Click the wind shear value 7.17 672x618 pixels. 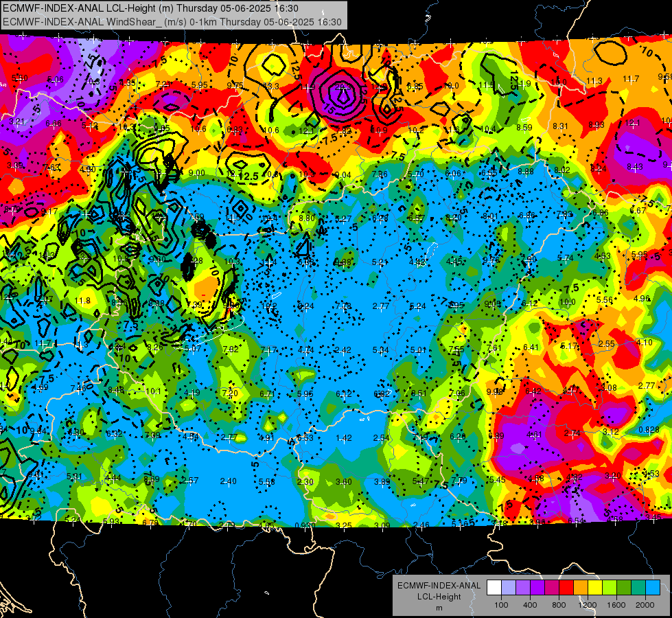(268, 350)
